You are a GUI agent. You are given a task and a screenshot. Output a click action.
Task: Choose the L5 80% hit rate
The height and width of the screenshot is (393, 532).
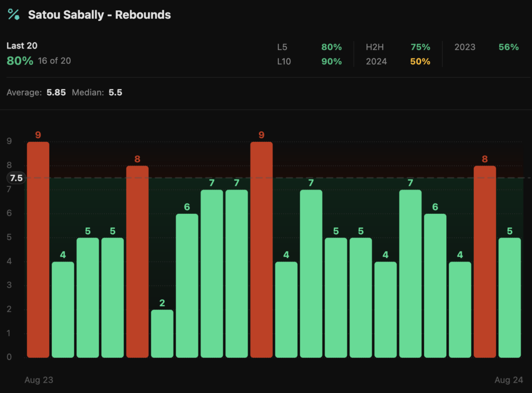point(331,47)
